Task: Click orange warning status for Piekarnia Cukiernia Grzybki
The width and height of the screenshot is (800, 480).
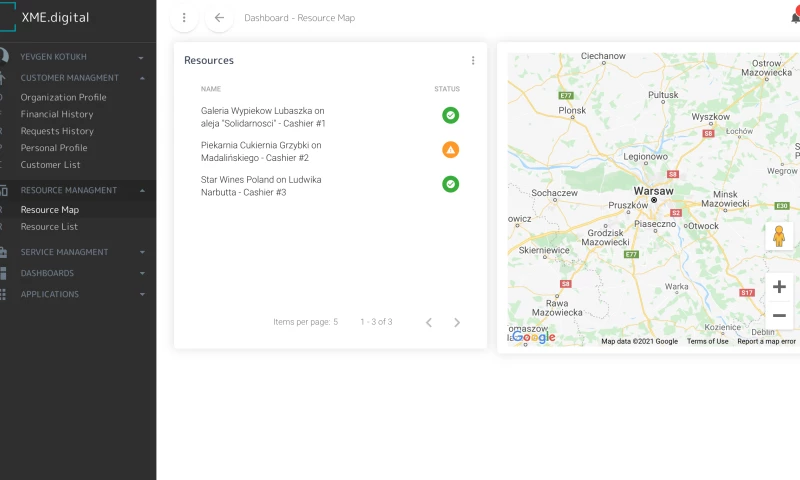Action: pyautogui.click(x=450, y=150)
